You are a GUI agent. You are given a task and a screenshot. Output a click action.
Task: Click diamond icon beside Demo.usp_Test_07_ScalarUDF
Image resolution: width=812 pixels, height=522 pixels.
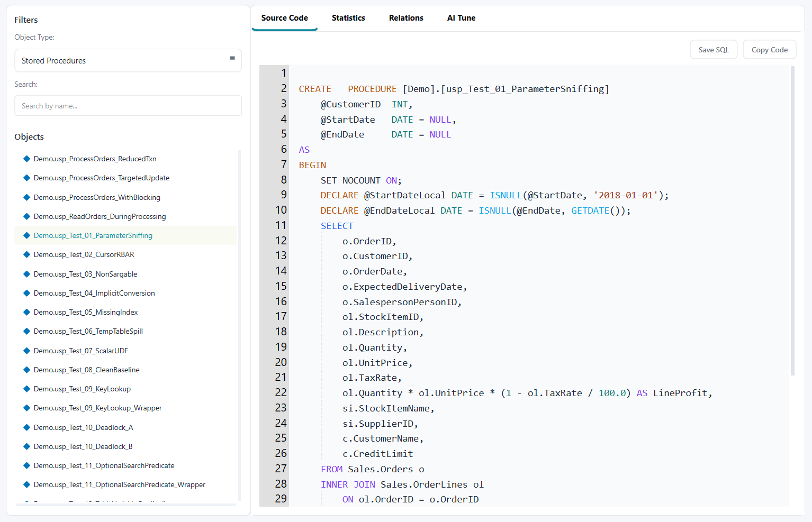(26, 351)
